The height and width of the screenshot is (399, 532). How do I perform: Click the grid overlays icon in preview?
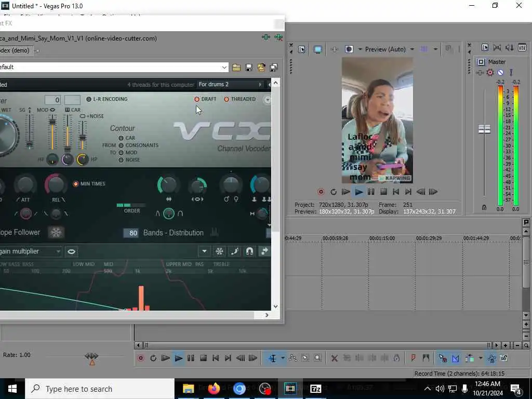tap(424, 49)
